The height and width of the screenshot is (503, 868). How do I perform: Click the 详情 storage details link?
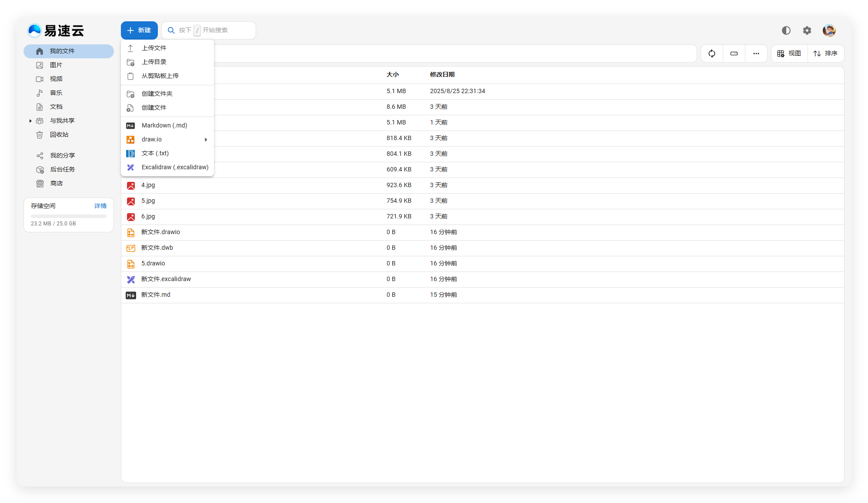[x=100, y=206]
